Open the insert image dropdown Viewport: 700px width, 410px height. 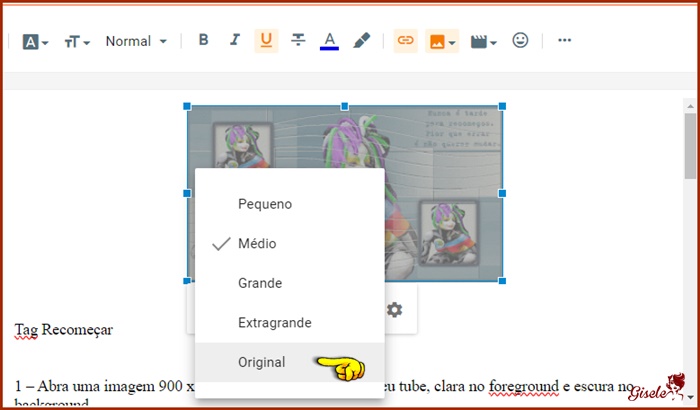pyautogui.click(x=442, y=41)
